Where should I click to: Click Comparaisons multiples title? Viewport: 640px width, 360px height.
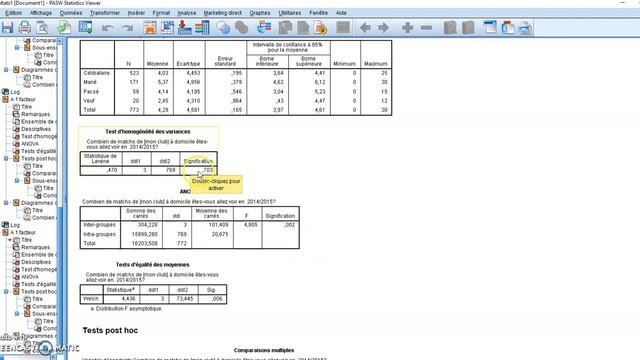click(x=264, y=350)
